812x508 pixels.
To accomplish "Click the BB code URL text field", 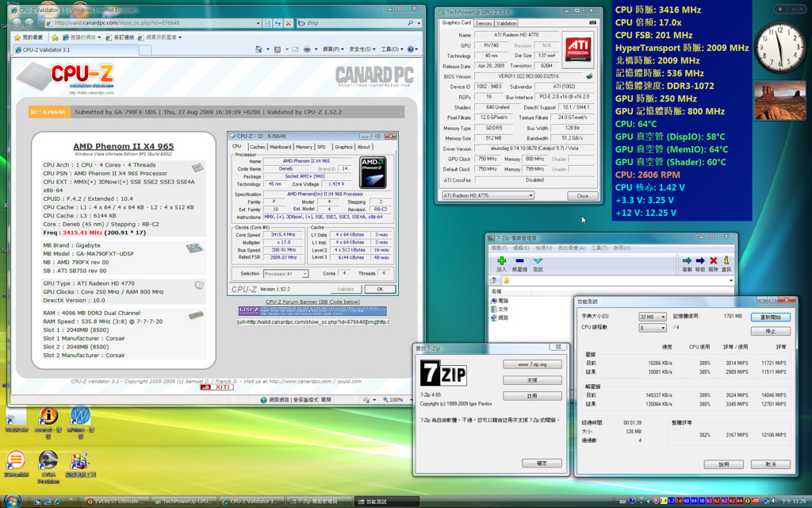I will pos(312,322).
